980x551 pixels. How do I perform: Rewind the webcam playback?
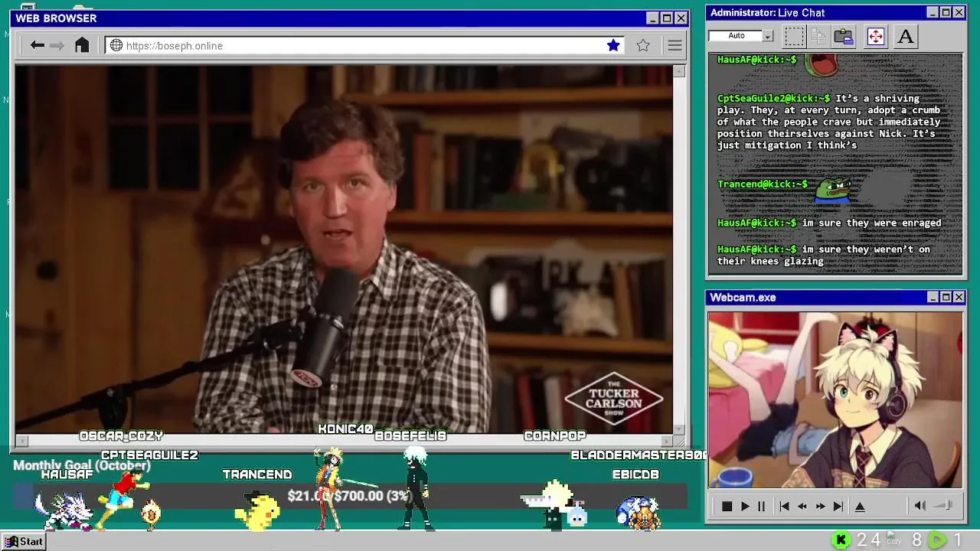[x=802, y=507]
